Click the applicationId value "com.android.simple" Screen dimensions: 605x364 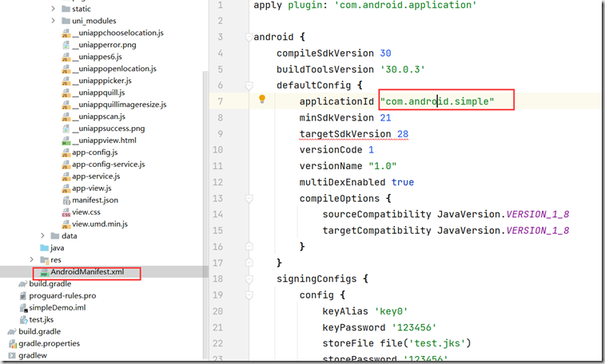tap(438, 101)
